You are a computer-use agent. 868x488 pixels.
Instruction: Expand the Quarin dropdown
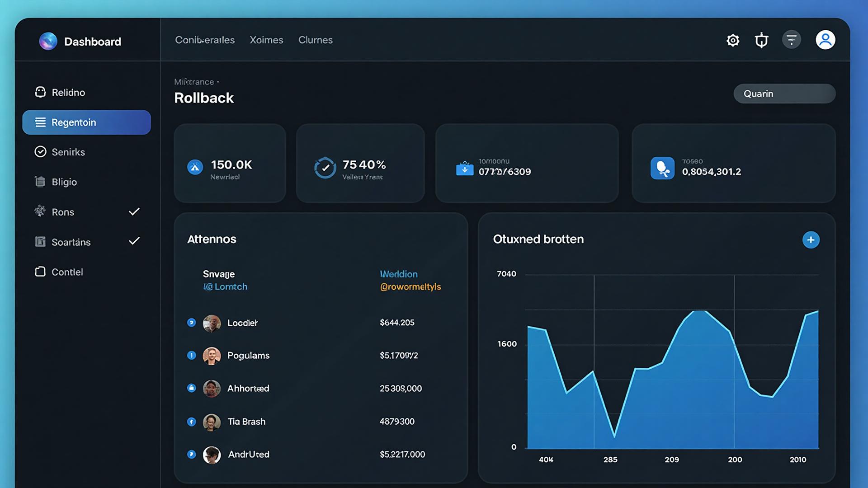pos(784,94)
